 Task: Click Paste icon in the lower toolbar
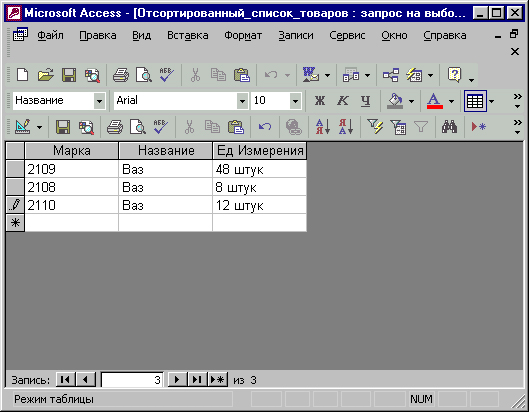pyautogui.click(x=236, y=127)
